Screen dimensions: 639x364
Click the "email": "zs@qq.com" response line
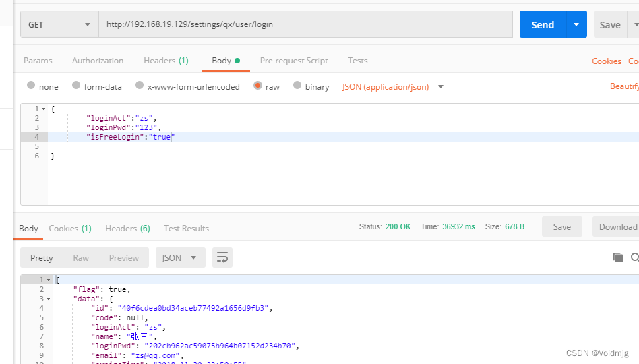click(x=138, y=355)
